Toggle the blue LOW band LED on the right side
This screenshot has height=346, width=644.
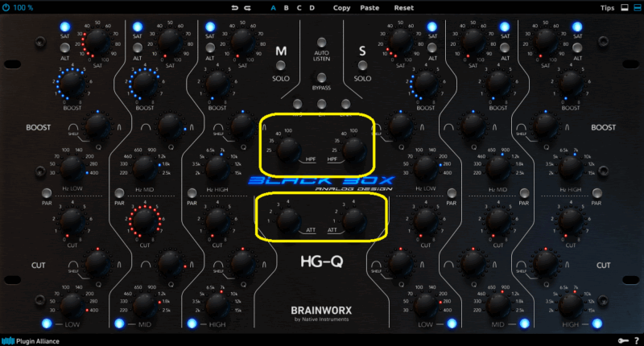[452, 323]
